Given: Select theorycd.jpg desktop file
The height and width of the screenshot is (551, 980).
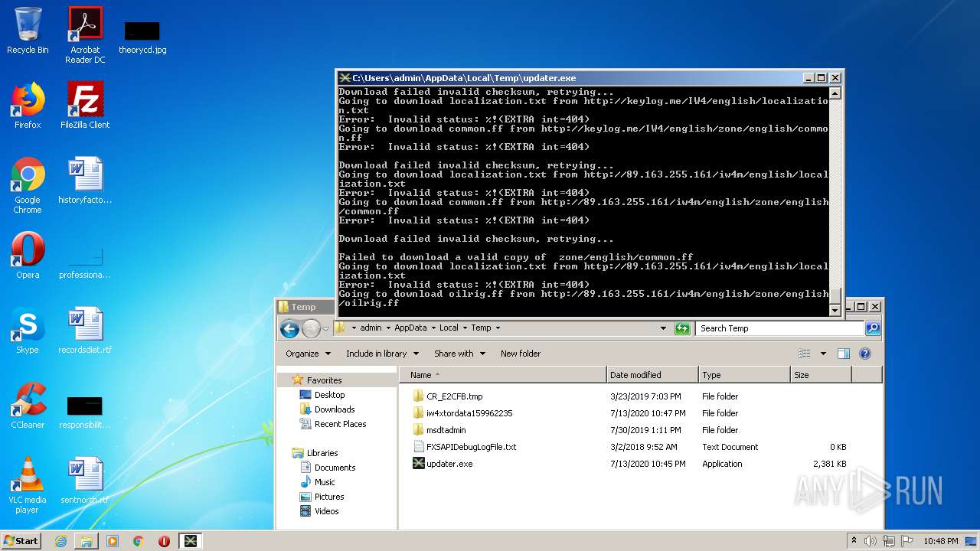Looking at the screenshot, I should [x=142, y=37].
